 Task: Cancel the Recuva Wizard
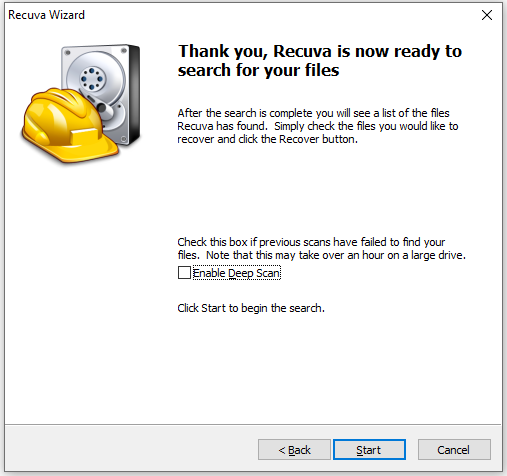tap(454, 450)
